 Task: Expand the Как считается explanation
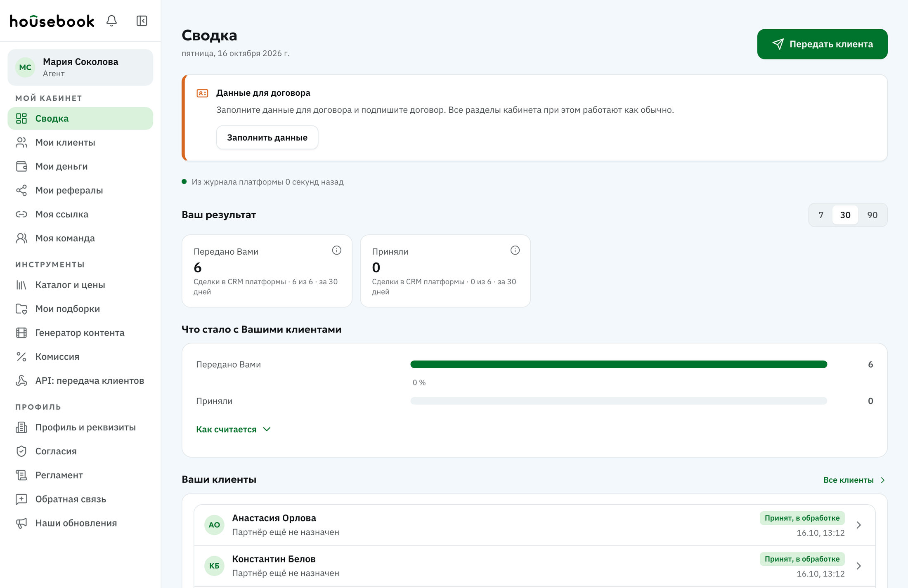(x=233, y=429)
